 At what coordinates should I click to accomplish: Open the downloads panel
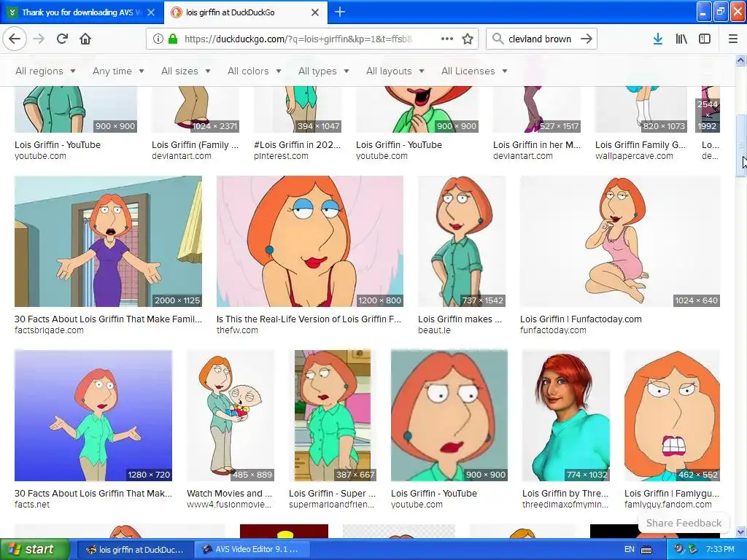(x=658, y=39)
